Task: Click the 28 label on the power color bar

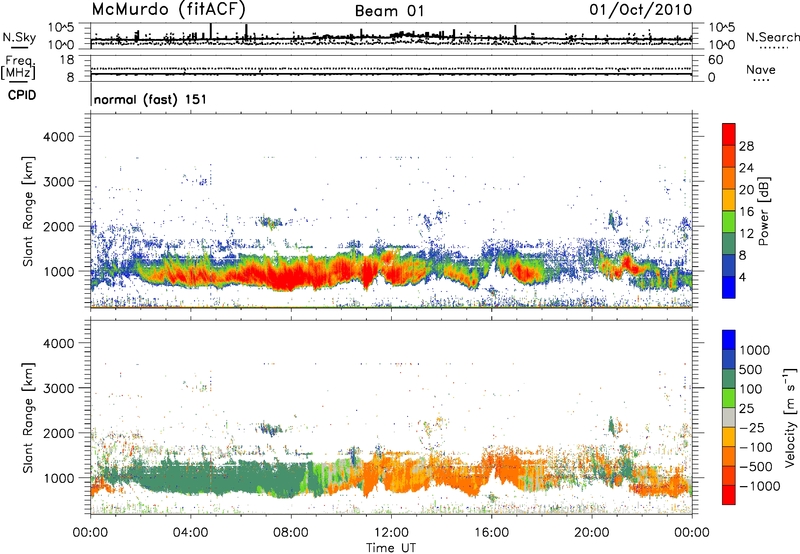Action: pos(746,146)
